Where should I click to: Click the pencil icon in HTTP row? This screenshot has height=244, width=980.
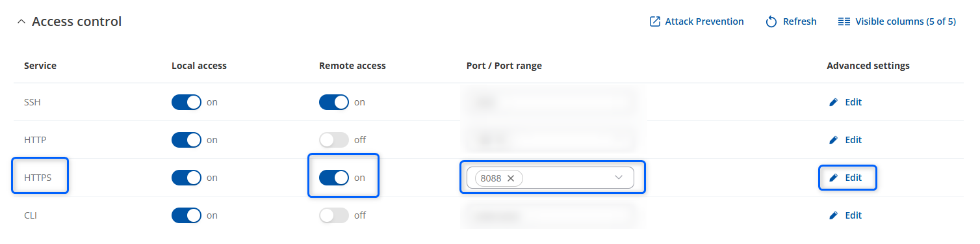[834, 140]
